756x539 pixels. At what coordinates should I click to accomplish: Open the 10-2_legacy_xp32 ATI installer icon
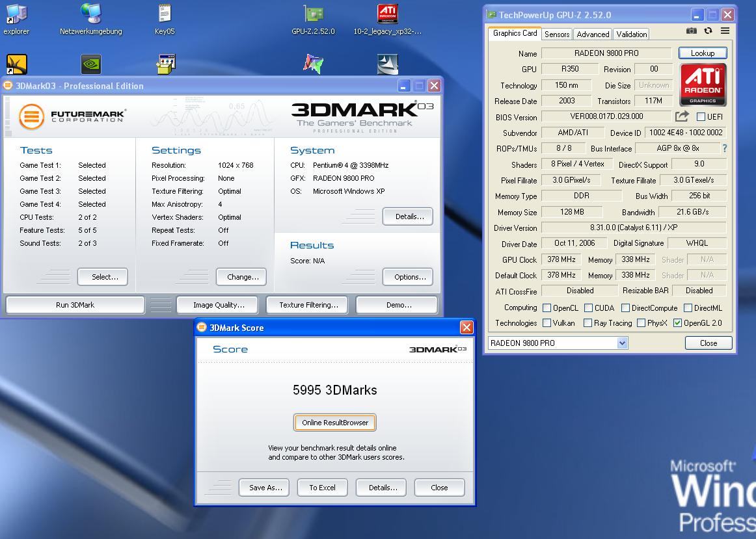tap(387, 20)
